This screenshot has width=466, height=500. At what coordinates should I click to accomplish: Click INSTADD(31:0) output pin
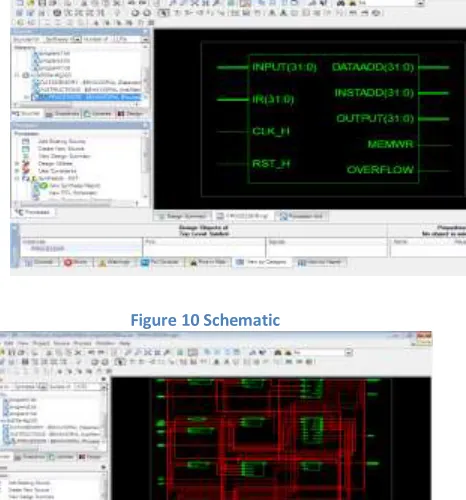point(374,93)
